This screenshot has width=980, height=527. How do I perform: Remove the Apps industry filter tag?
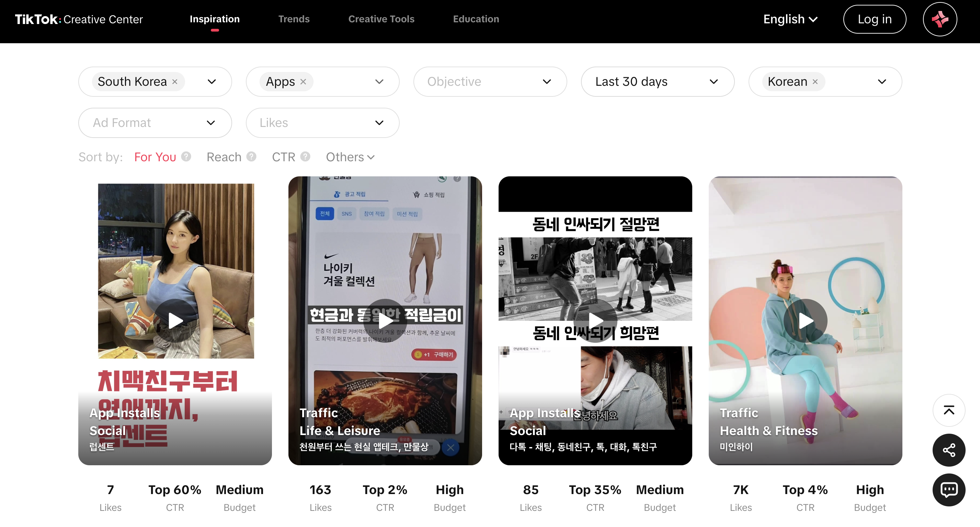303,82
